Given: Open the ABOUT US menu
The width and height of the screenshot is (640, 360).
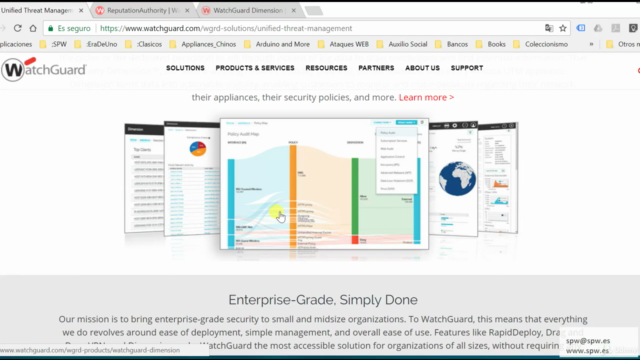Looking at the screenshot, I should [x=422, y=68].
